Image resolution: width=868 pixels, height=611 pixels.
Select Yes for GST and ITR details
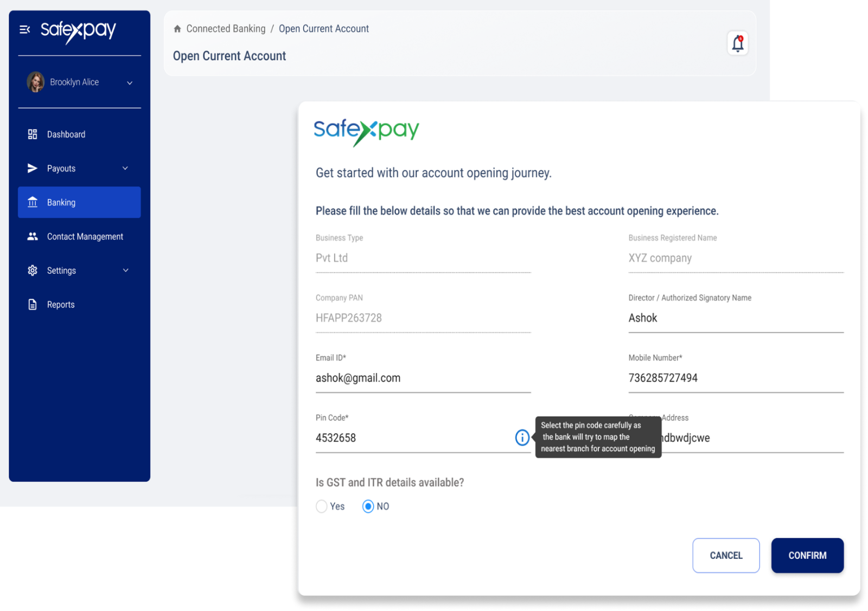pyautogui.click(x=322, y=506)
